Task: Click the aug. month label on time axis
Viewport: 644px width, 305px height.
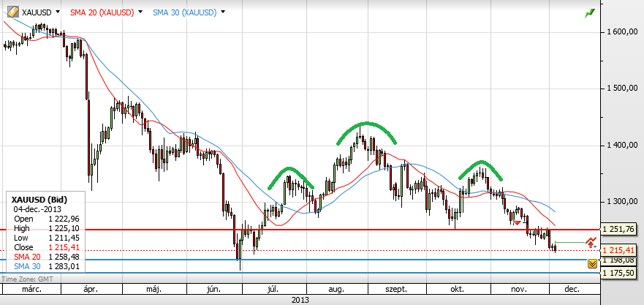Action: point(336,290)
